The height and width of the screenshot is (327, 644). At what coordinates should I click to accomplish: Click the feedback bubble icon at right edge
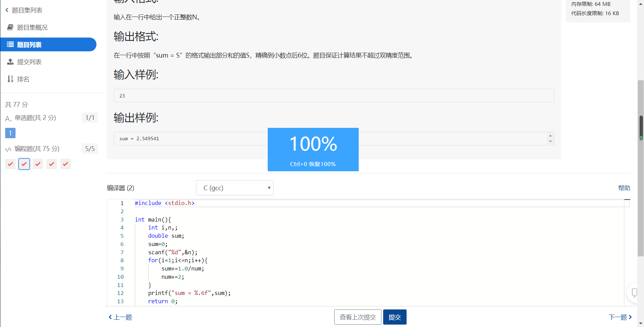pos(635,293)
